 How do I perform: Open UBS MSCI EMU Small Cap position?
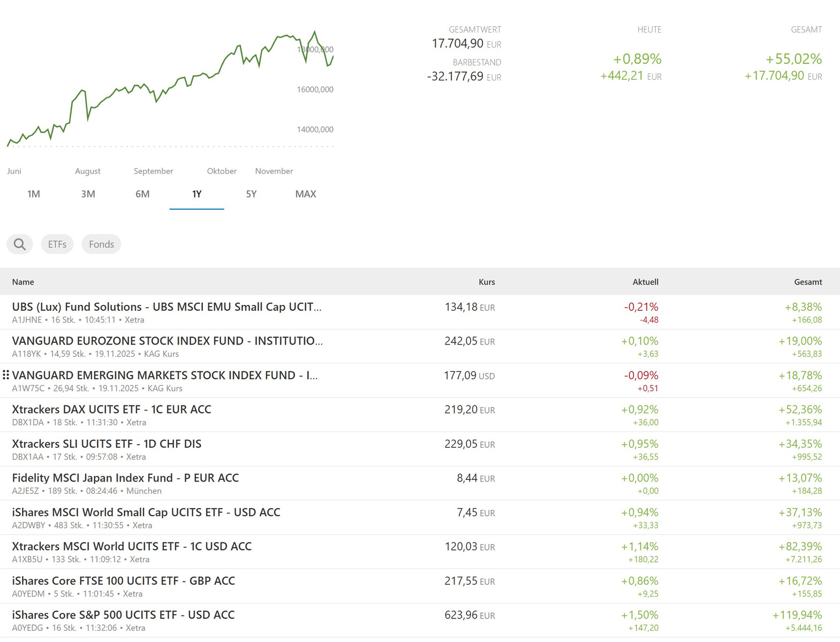(167, 307)
